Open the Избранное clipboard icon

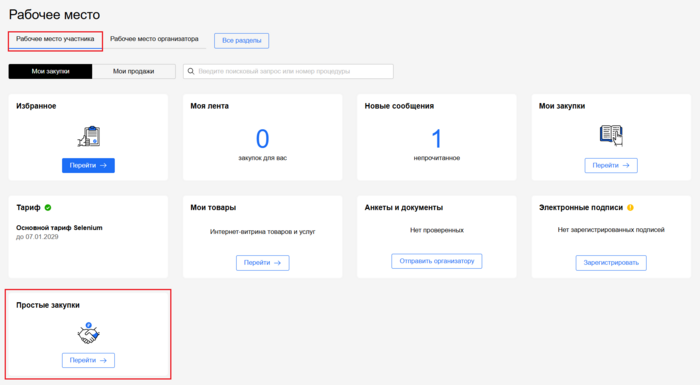89,136
